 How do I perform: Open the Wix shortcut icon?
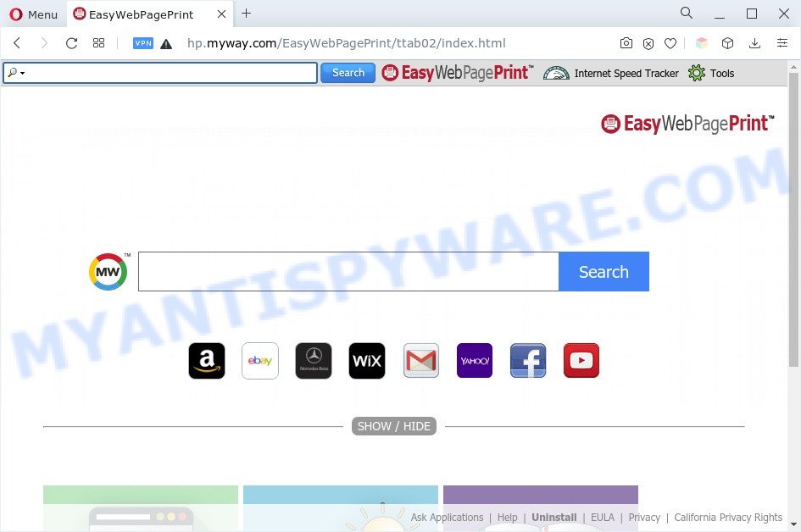tap(367, 361)
